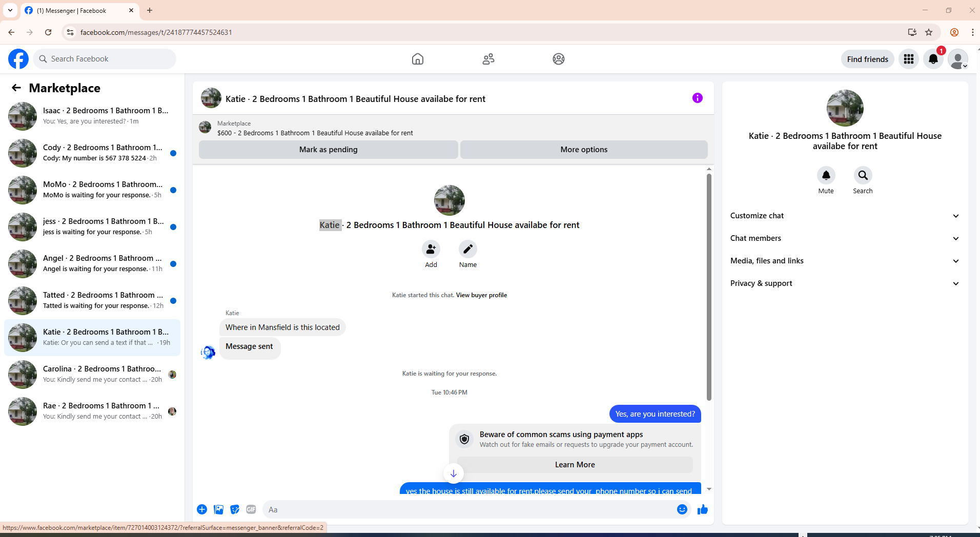This screenshot has height=537, width=980.
Task: Open the MoMo conversation
Action: (x=92, y=190)
